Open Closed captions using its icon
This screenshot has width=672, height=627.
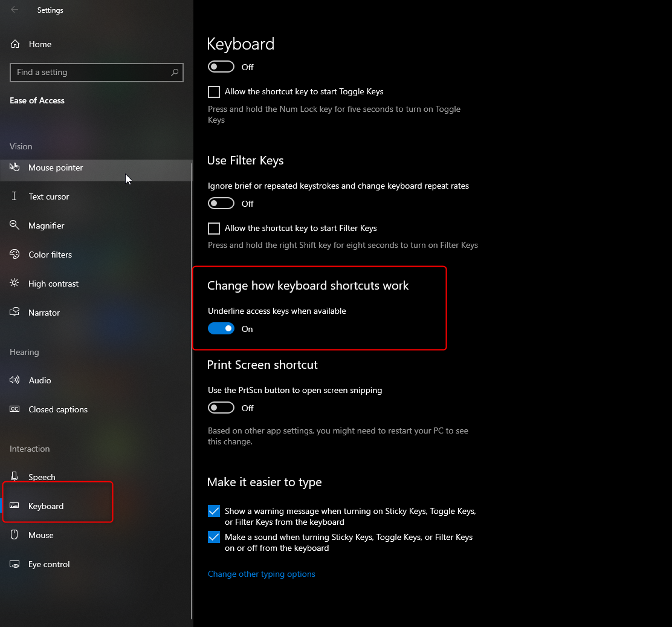(15, 409)
